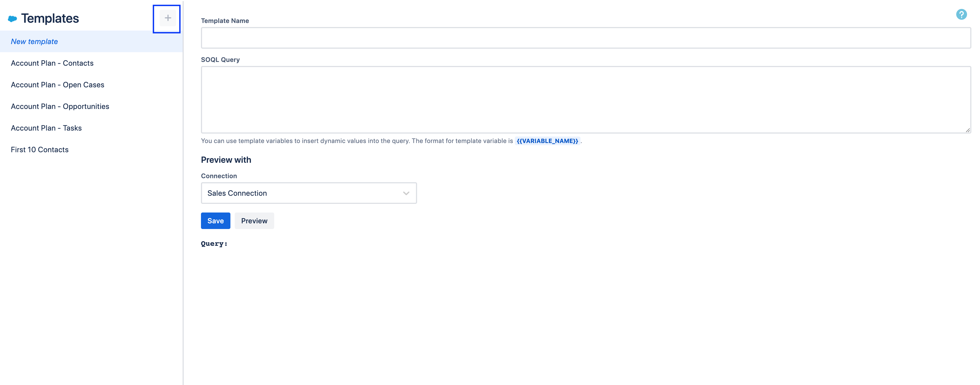
Task: Focus the Template Name input field
Action: click(586, 38)
